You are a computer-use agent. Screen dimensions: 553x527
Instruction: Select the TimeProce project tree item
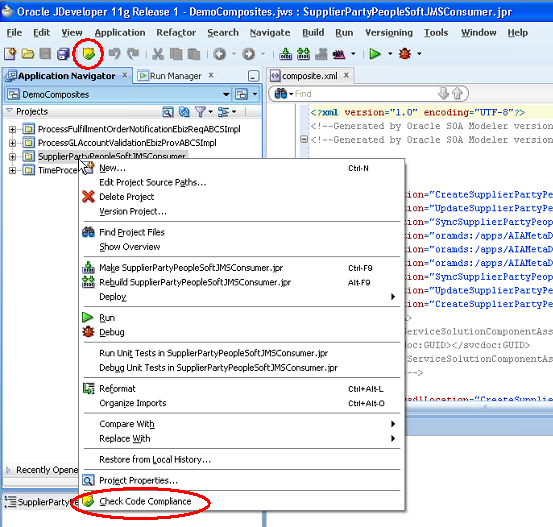57,170
